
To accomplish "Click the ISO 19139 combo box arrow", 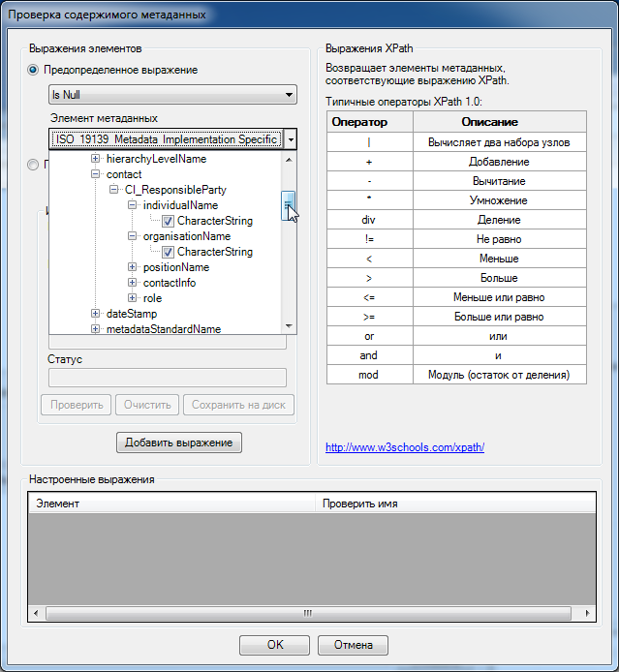I will click(290, 139).
